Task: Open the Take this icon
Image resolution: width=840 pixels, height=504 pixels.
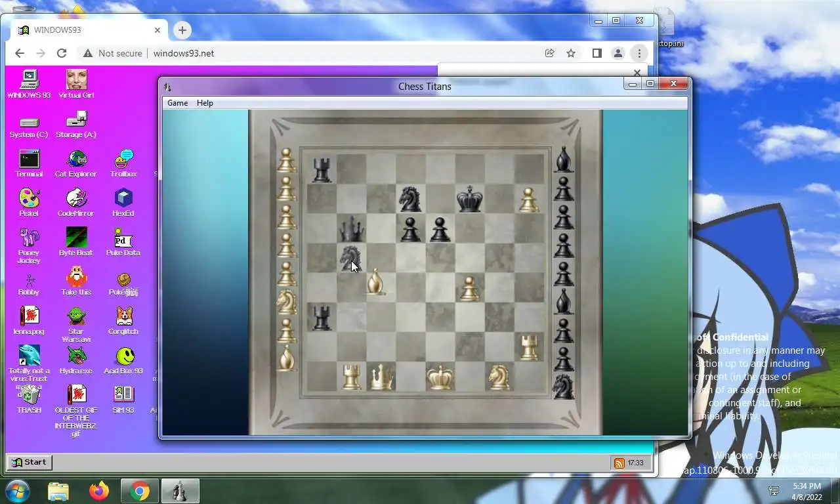Action: coord(76,282)
